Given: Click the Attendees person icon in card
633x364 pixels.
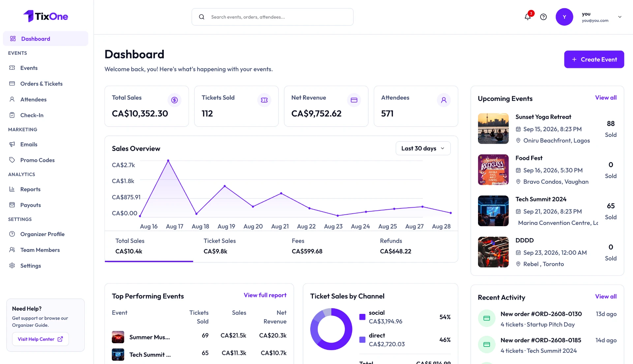Looking at the screenshot, I should pos(444,100).
